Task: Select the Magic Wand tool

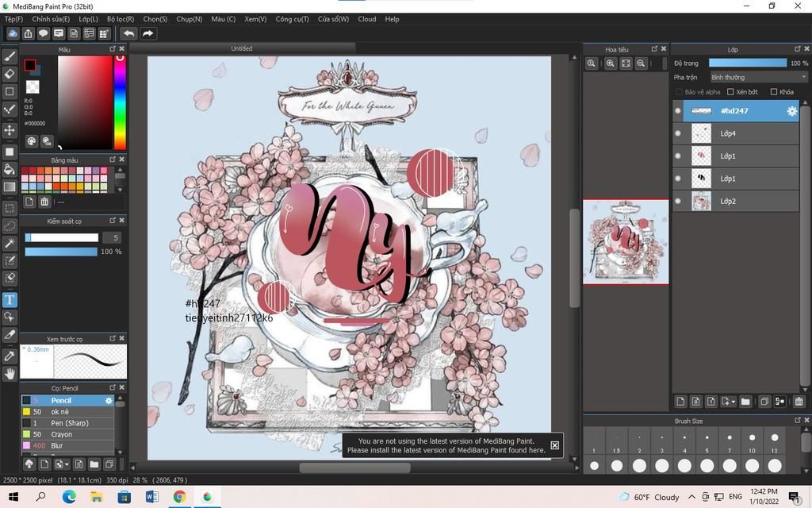Action: click(10, 243)
